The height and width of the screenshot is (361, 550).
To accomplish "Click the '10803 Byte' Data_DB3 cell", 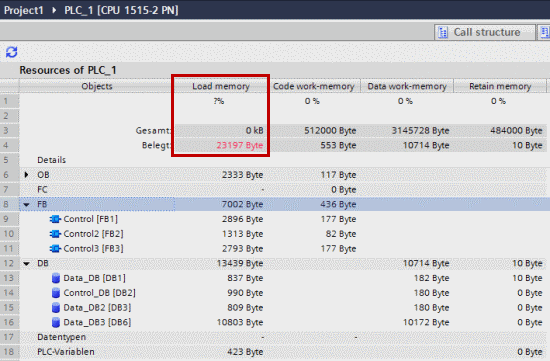I will [240, 322].
